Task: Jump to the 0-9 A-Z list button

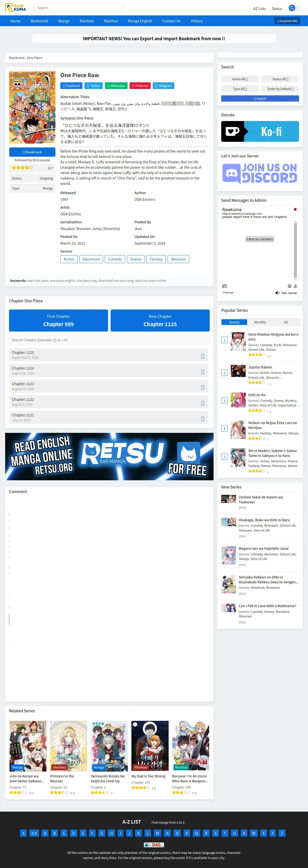Action: pyautogui.click(x=34, y=833)
